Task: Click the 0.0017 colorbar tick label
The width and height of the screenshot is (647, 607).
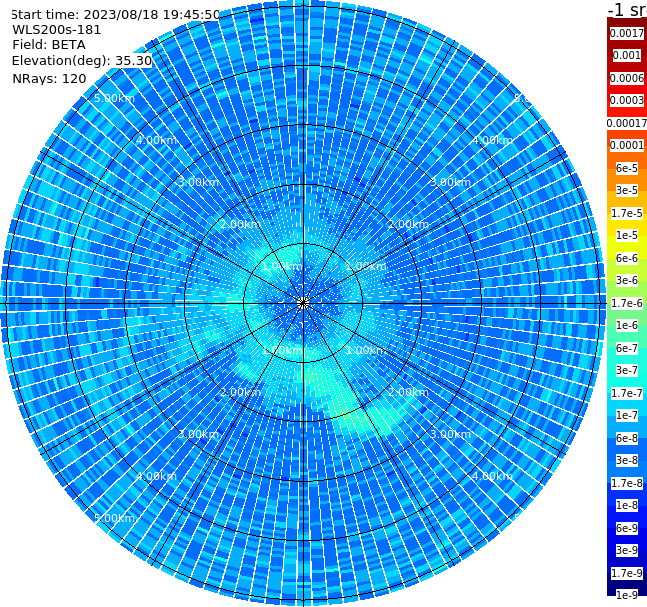Action: 627,33
